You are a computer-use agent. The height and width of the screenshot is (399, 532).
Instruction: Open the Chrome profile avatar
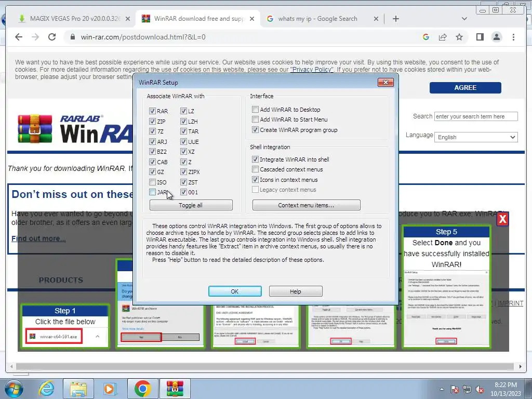pos(496,37)
